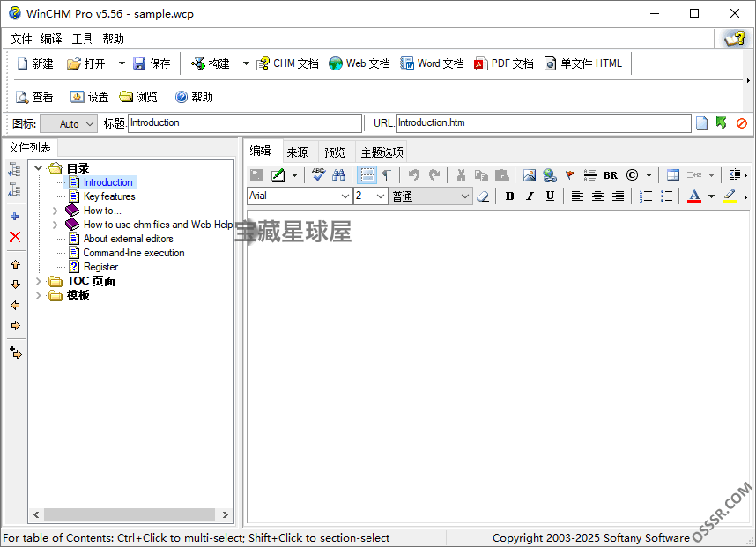
Task: Switch to the 预览 tab
Action: tap(335, 152)
